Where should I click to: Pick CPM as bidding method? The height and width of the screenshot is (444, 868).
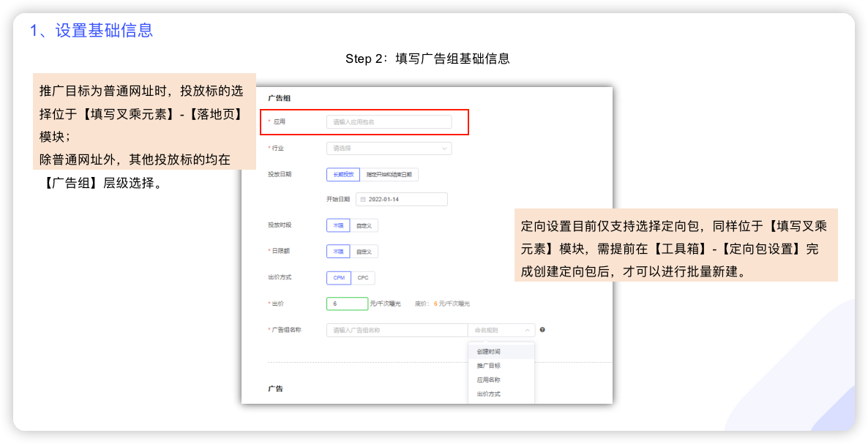pyautogui.click(x=339, y=278)
